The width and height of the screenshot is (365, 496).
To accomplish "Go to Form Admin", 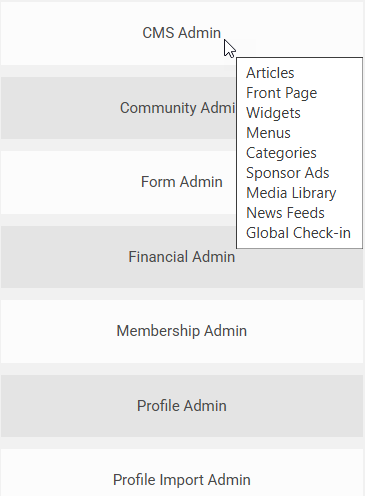I will point(182,182).
